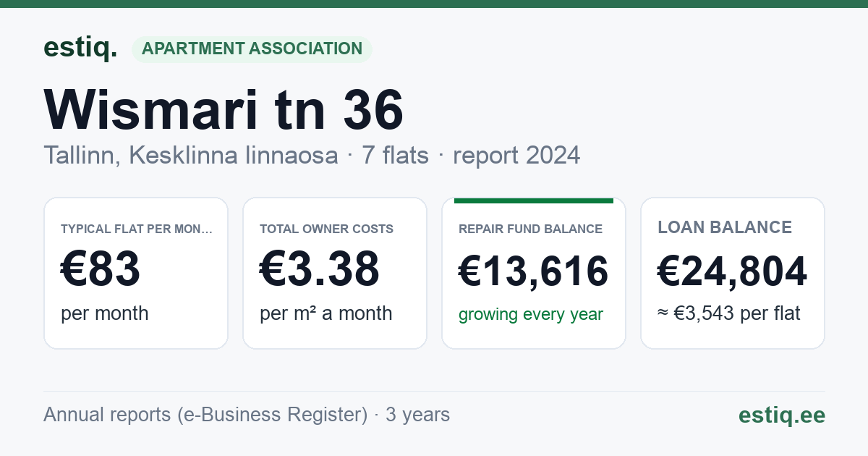This screenshot has height=456, width=868.
Task: Select the 'per month' caption under €83
Action: pos(104,313)
